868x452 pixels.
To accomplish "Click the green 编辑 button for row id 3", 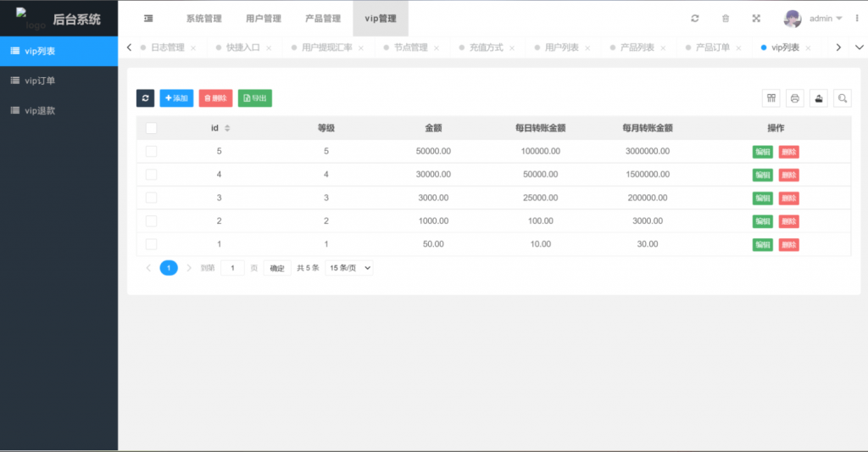I will click(762, 198).
